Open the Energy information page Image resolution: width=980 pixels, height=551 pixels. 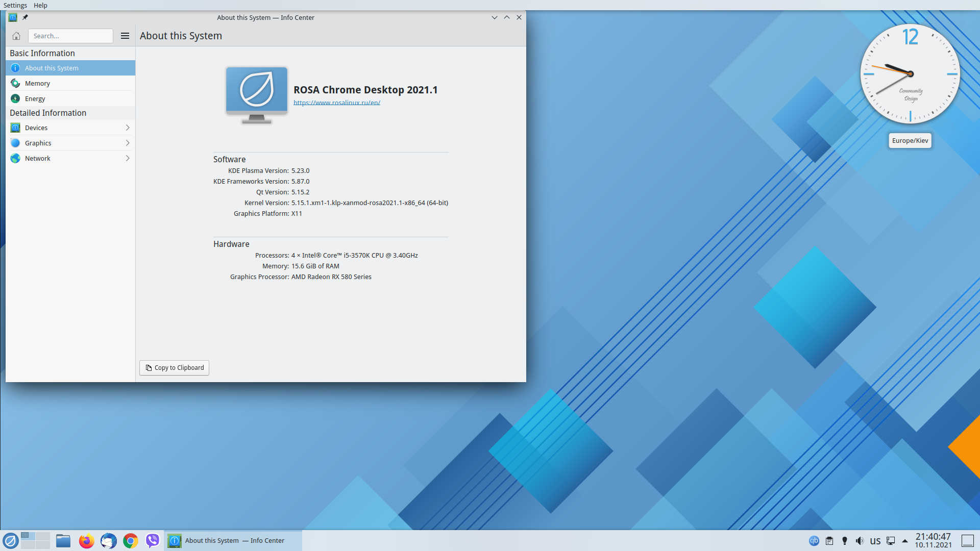pyautogui.click(x=35, y=98)
